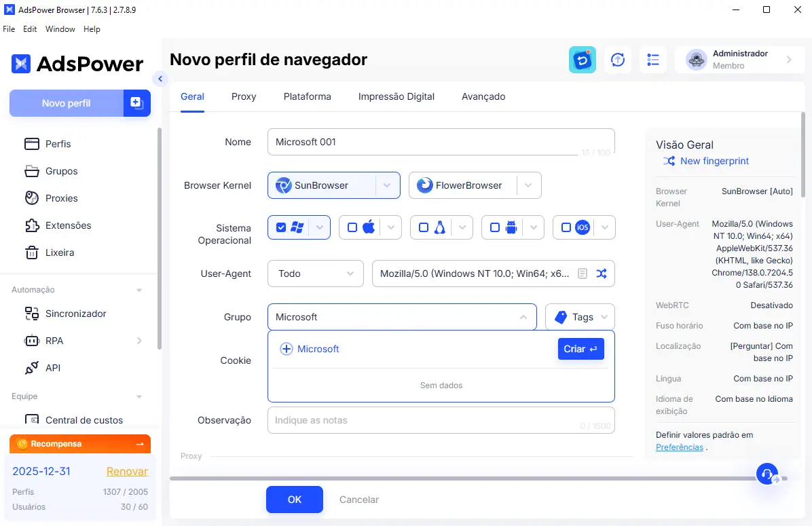Randomize User-Agent with the shuffle icon
This screenshot has height=526, width=812.
[x=602, y=274]
